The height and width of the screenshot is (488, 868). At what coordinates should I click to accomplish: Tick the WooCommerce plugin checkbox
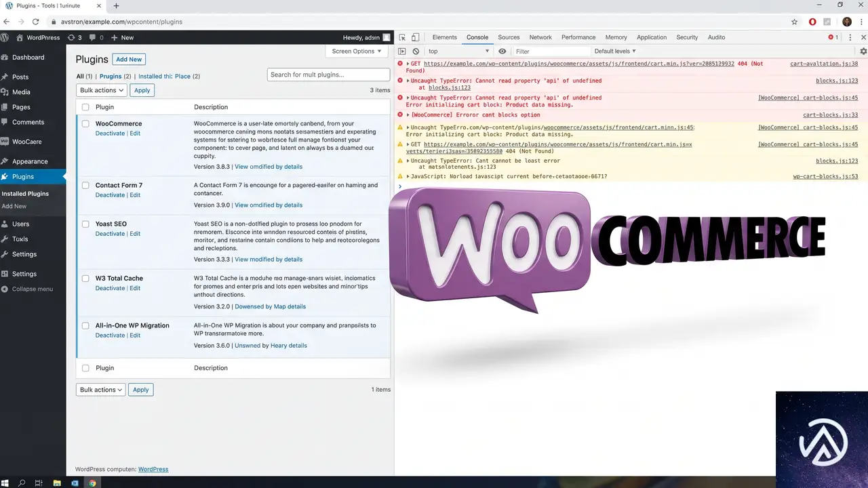(x=85, y=124)
